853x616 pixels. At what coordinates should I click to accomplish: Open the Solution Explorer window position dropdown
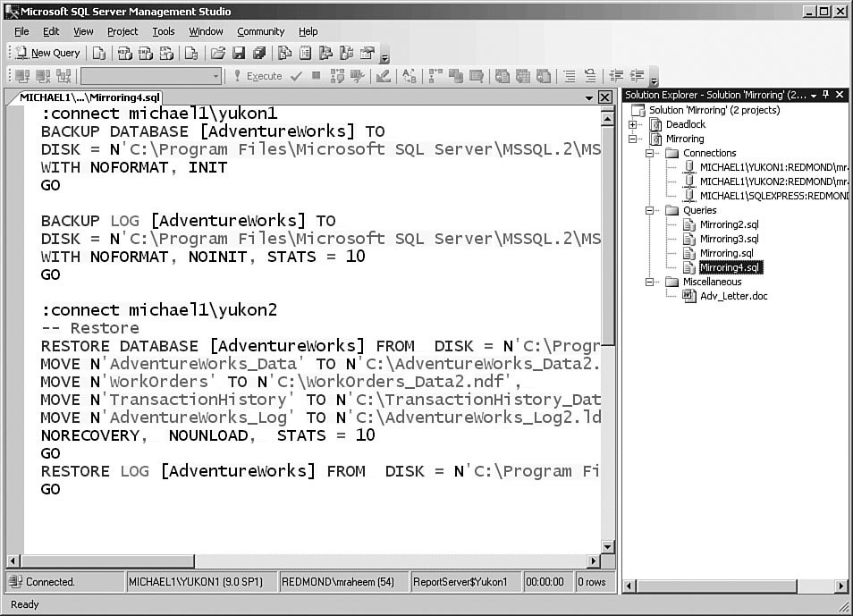click(x=814, y=96)
